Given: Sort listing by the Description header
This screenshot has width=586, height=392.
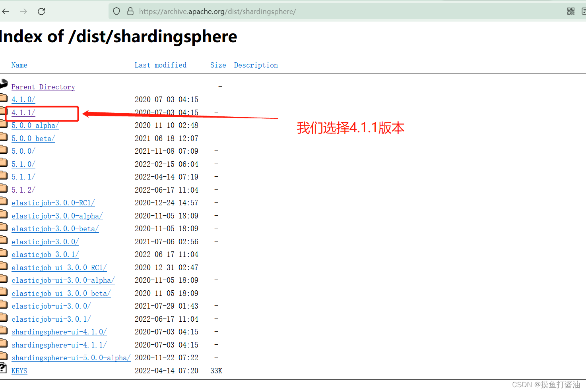Looking at the screenshot, I should pos(256,65).
